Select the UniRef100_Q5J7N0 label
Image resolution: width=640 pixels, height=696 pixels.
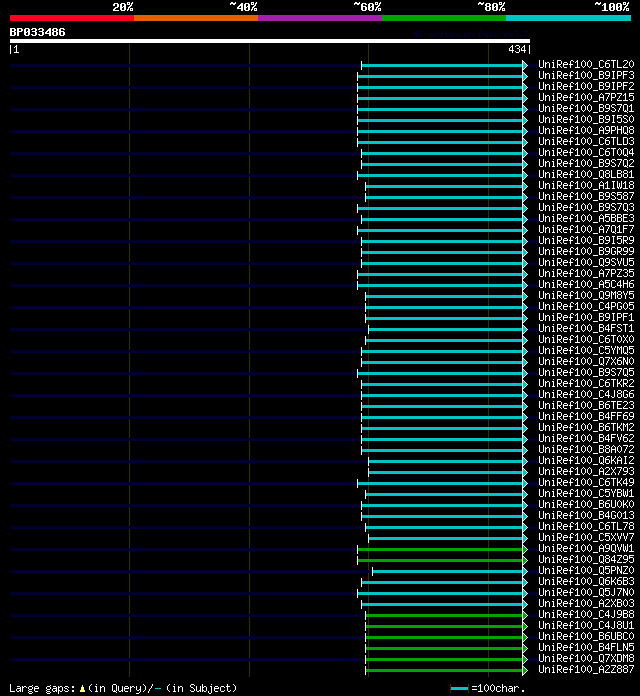[586, 593]
